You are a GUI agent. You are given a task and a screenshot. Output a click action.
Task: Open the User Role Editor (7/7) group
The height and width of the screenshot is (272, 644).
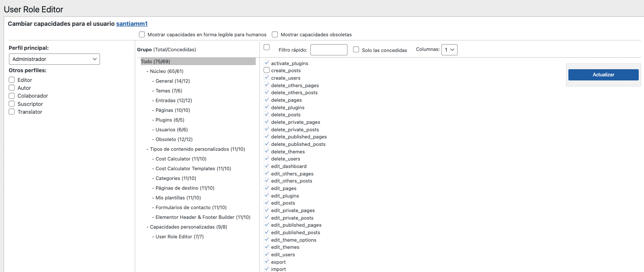click(179, 237)
